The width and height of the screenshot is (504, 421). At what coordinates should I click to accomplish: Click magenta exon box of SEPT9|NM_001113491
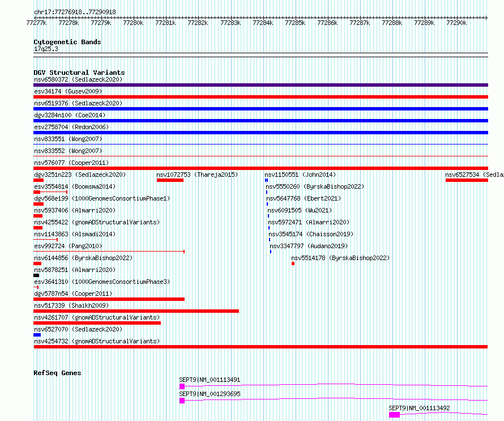(x=182, y=386)
